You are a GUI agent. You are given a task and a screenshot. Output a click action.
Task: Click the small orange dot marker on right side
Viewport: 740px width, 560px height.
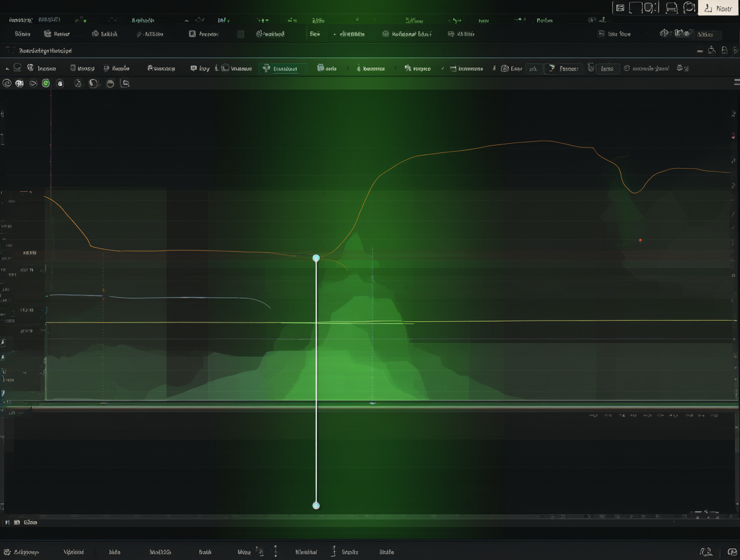pyautogui.click(x=641, y=240)
